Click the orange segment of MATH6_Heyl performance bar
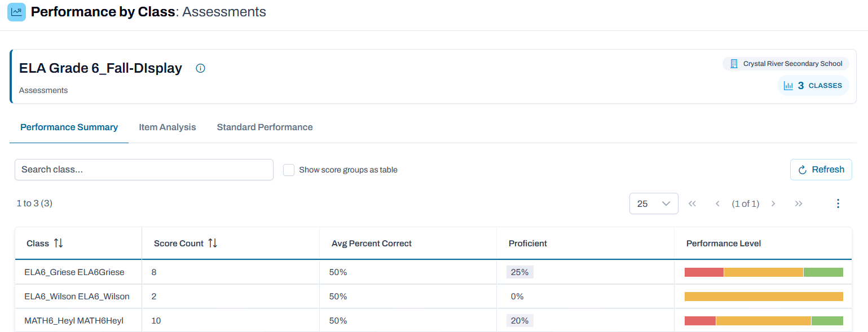The width and height of the screenshot is (868, 332). [x=764, y=321]
